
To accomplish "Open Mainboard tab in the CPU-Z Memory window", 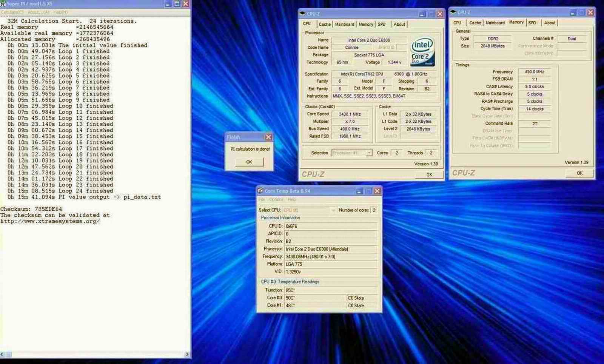I will coord(495,23).
